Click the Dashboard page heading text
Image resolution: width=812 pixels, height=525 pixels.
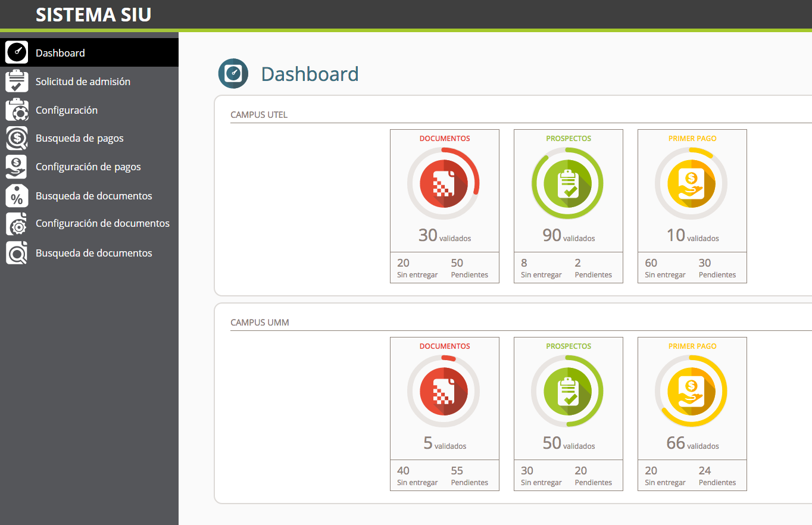point(310,74)
